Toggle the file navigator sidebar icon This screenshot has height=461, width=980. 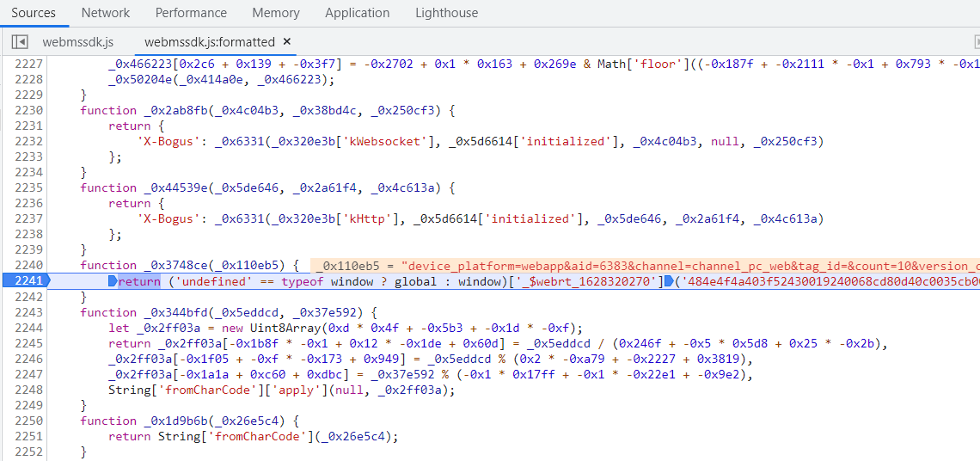pos(20,42)
